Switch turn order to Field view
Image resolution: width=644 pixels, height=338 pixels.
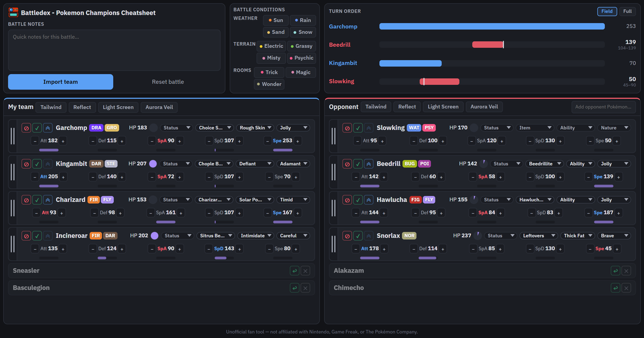click(x=607, y=11)
